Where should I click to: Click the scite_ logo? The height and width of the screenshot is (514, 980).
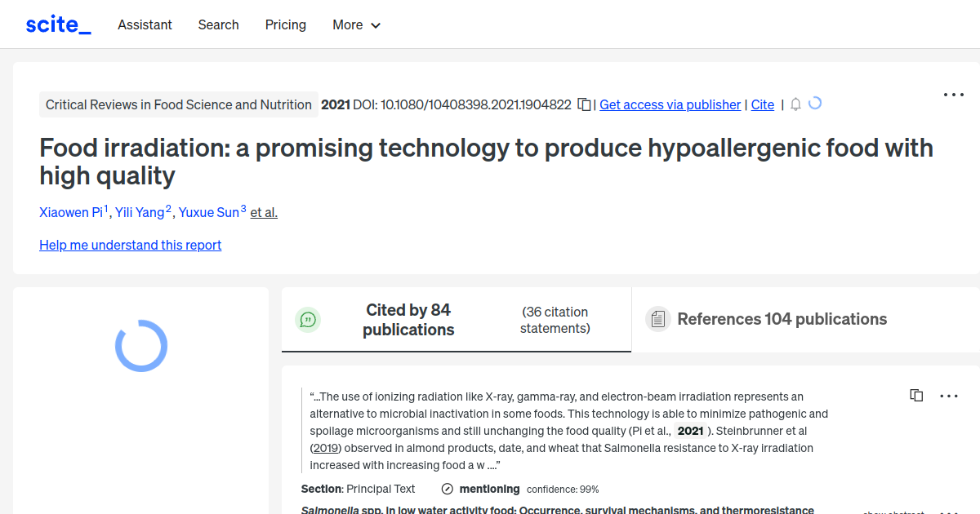pos(57,24)
